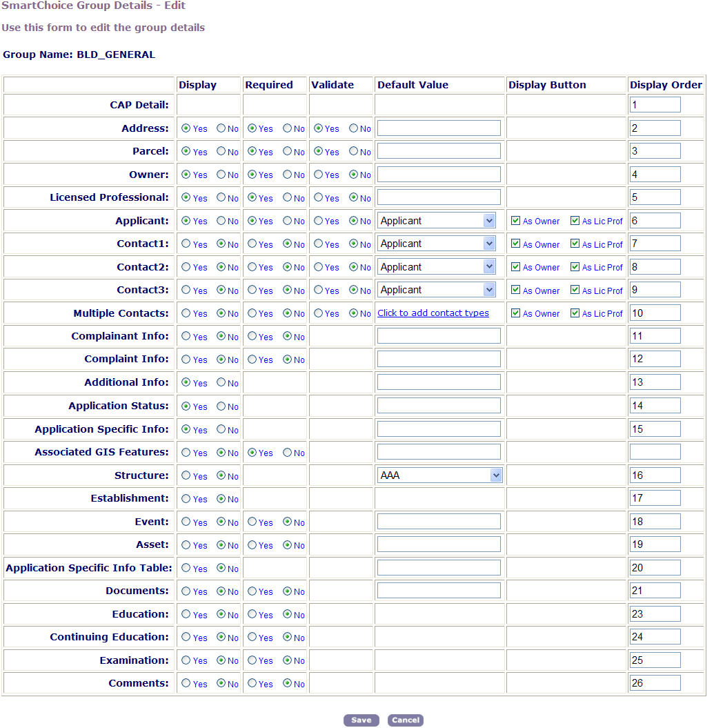Set Address Display to No
This screenshot has height=728, width=714.
221,128
